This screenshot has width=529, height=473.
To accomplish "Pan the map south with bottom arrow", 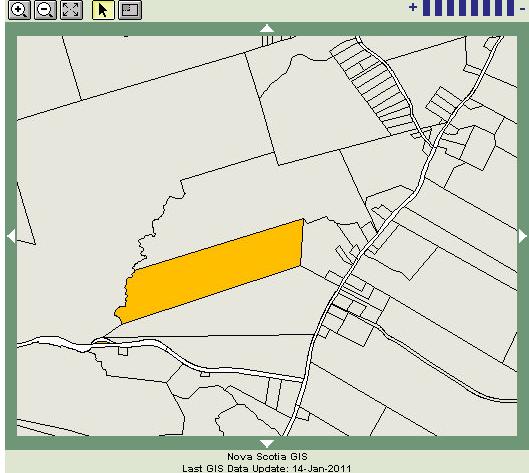I will [267, 443].
